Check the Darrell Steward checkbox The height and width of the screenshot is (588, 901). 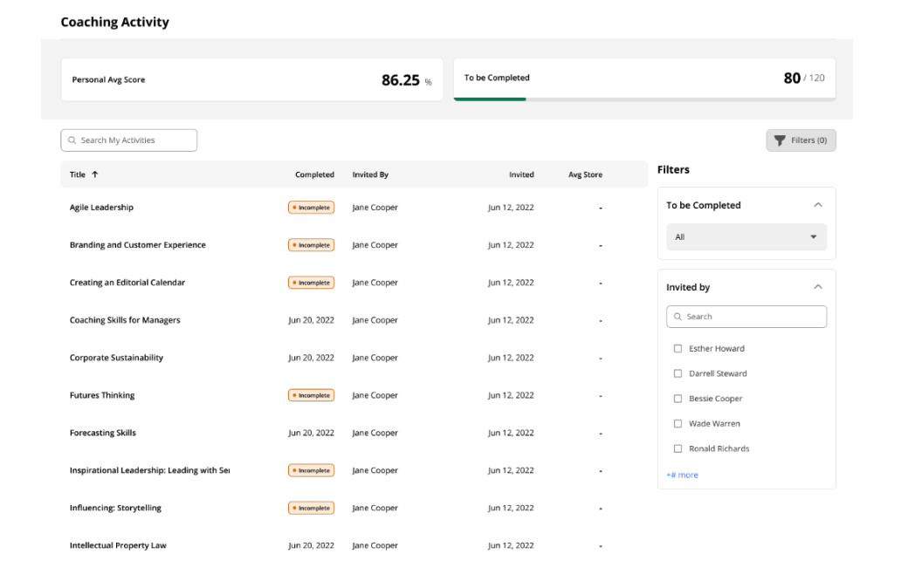[677, 373]
